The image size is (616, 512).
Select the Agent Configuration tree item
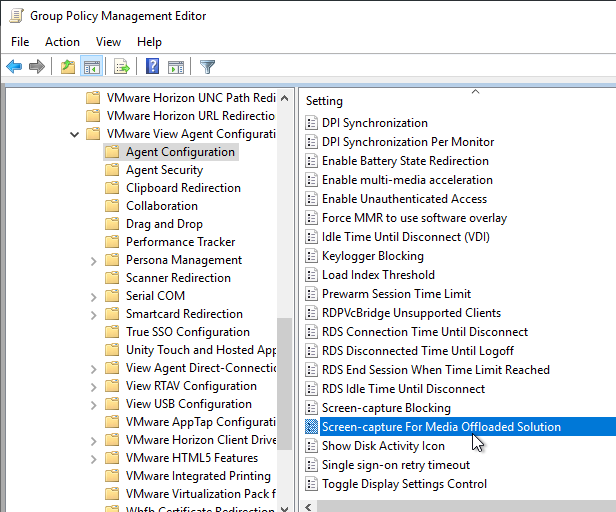(180, 152)
